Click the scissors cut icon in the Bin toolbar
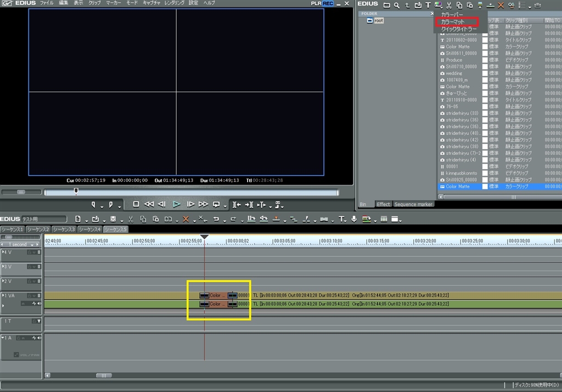 (449, 5)
